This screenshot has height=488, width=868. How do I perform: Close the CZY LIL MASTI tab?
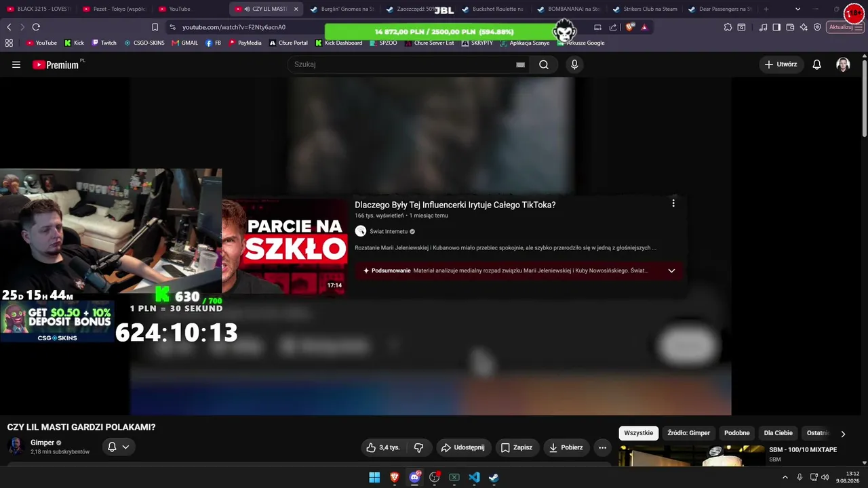(x=296, y=9)
